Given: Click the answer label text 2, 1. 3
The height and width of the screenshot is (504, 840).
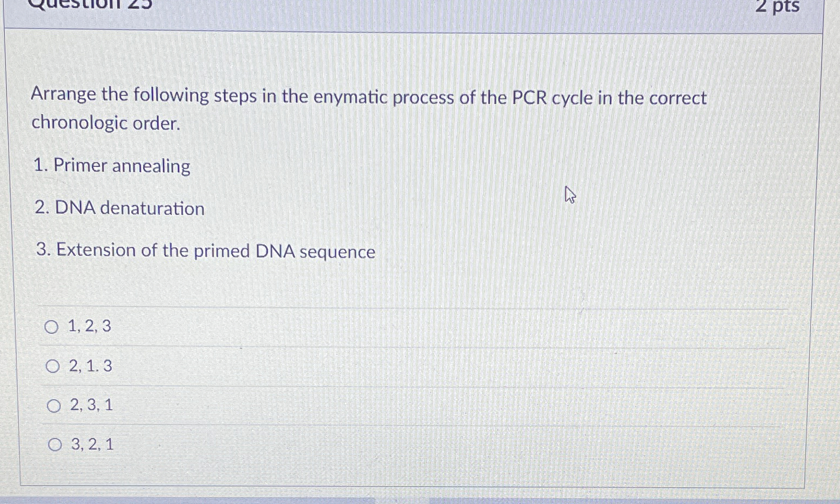Looking at the screenshot, I should pos(91,366).
